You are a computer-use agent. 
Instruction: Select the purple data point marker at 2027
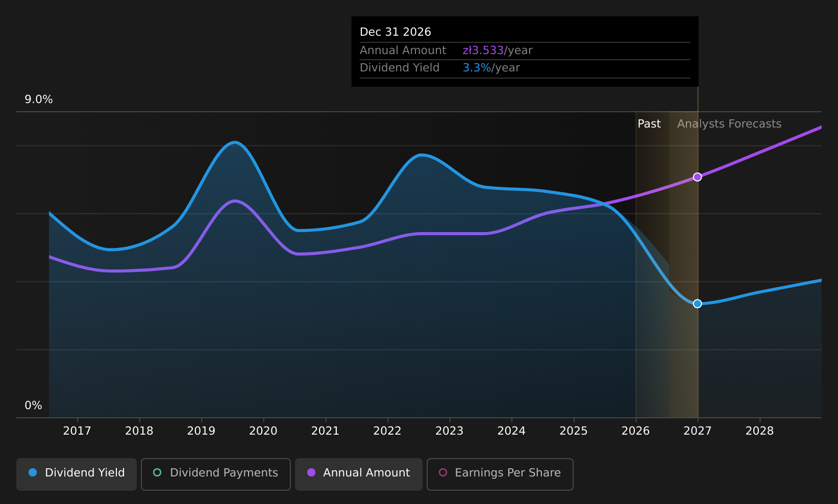697,177
